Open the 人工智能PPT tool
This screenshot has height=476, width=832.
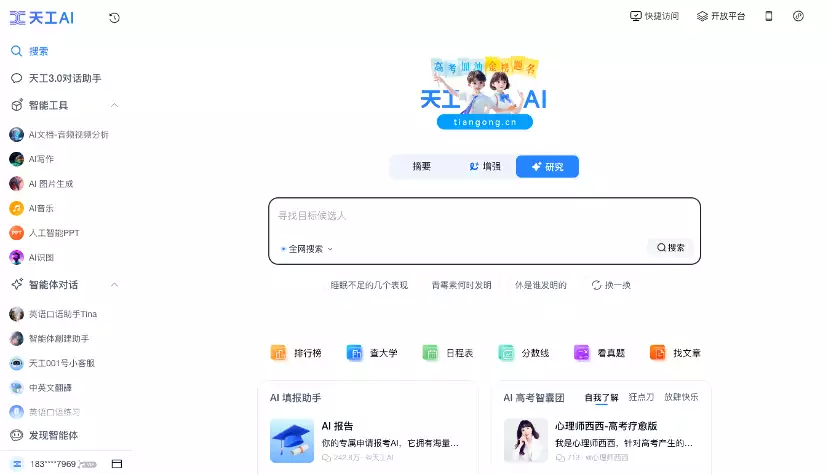pyautogui.click(x=45, y=232)
